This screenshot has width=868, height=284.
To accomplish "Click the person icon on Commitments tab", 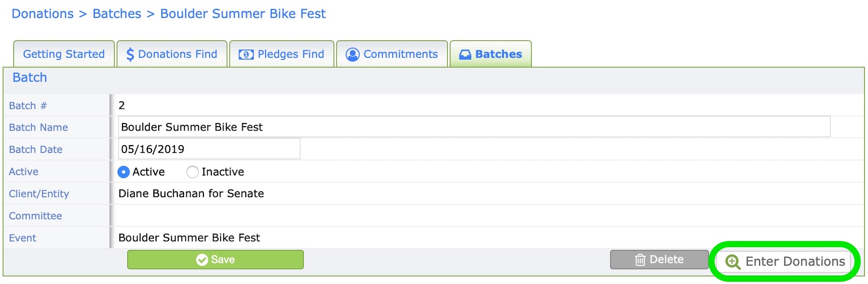I will point(353,54).
